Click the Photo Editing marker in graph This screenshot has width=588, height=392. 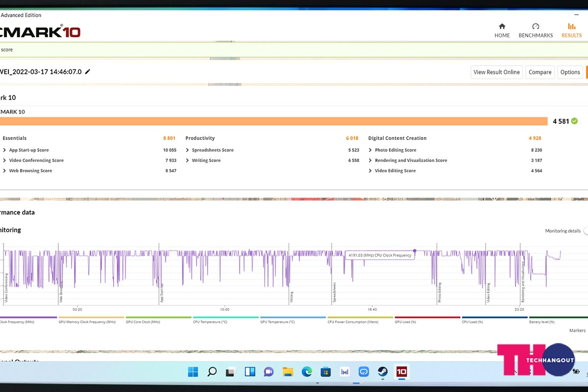[x=440, y=291]
